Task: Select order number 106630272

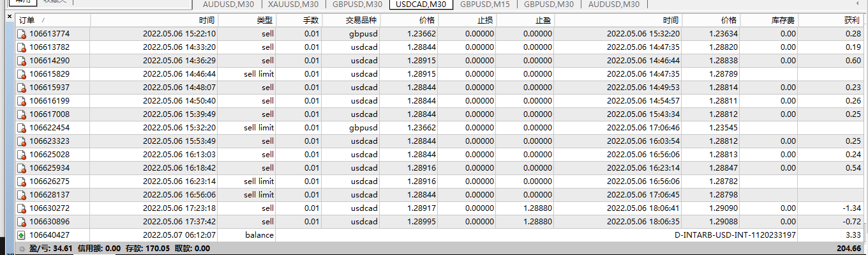Action: [49, 208]
